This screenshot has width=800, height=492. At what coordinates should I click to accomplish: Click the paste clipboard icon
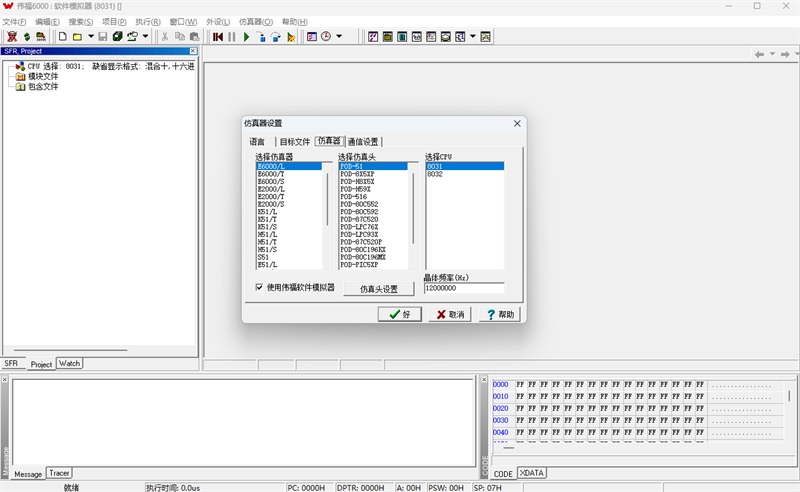tap(194, 37)
